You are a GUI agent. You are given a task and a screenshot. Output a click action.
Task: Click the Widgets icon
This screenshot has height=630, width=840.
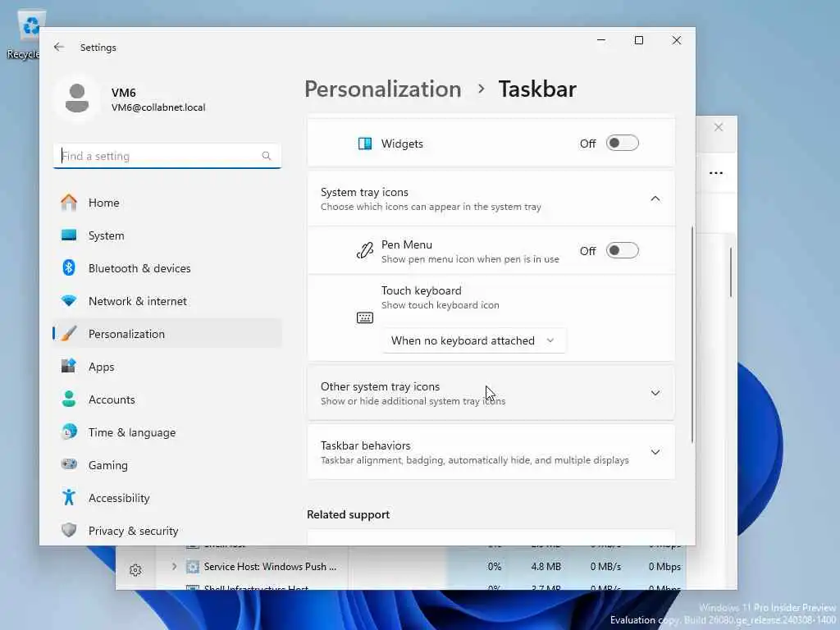coord(365,144)
